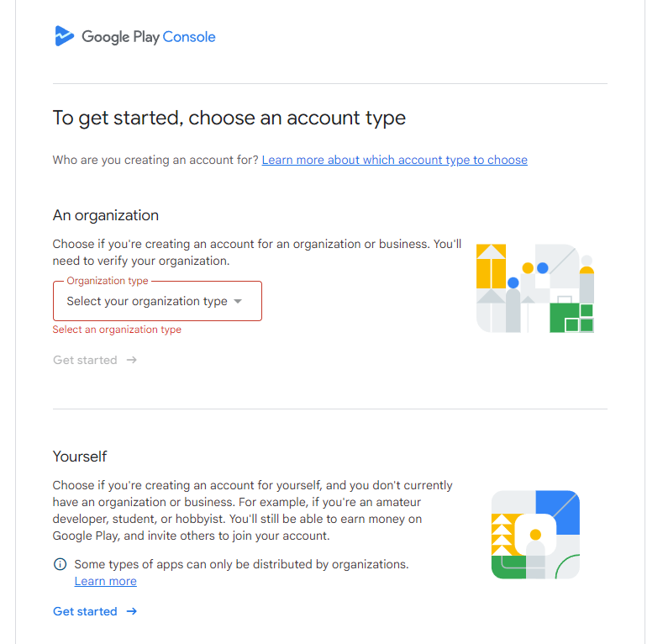663x644 pixels.
Task: Click the arrow icon next to Yourself's Get started
Action: [132, 611]
